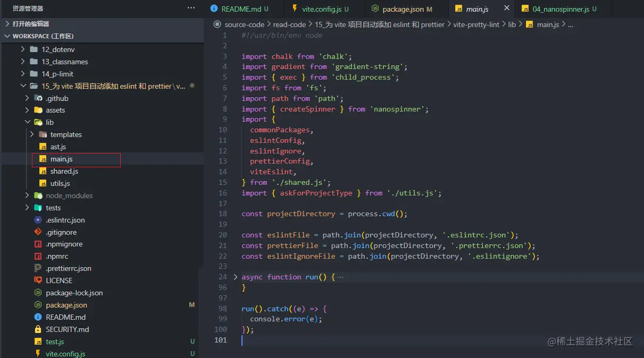Open the 04_nanospinner.js tab
The image size is (644, 358).
560,8
